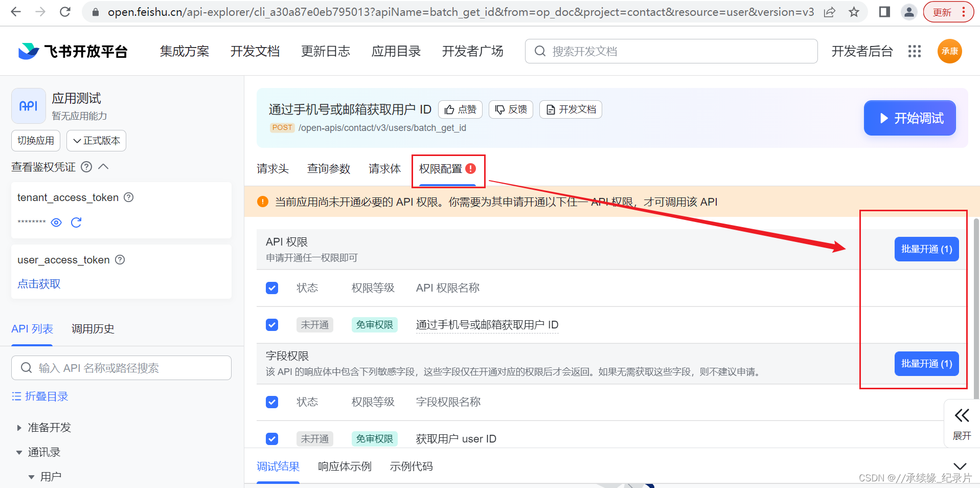Click 切换应用 button
Viewport: 980px width, 488px height.
click(36, 141)
